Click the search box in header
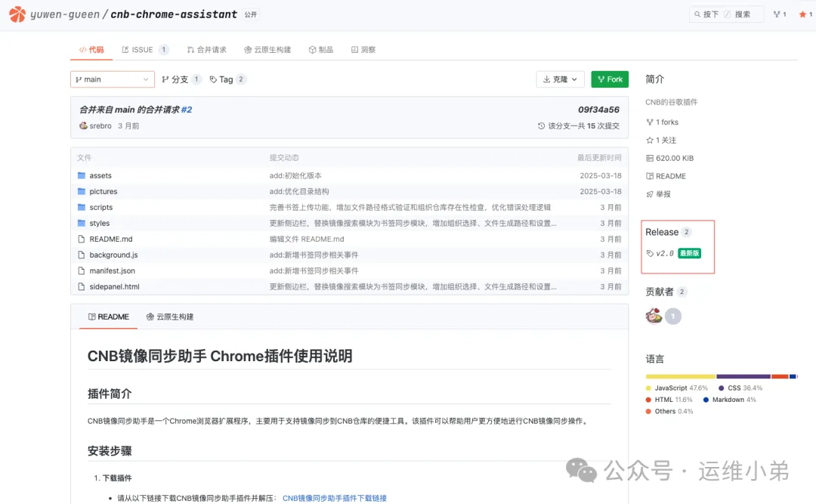 tap(726, 14)
